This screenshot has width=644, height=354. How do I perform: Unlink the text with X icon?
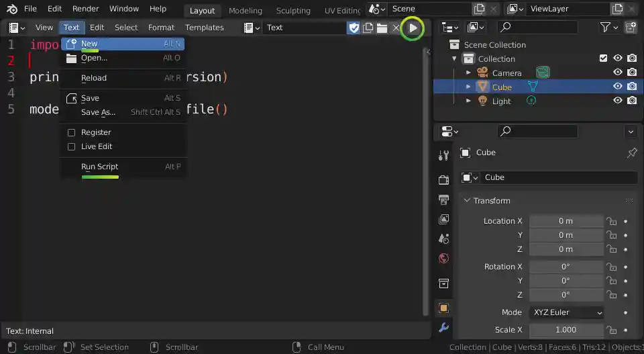pos(396,28)
